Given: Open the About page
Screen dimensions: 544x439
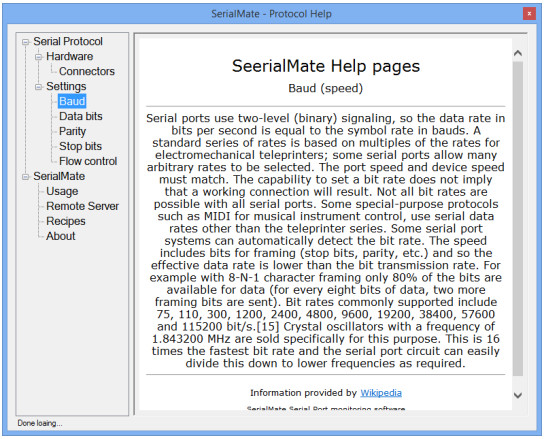Looking at the screenshot, I should (60, 236).
